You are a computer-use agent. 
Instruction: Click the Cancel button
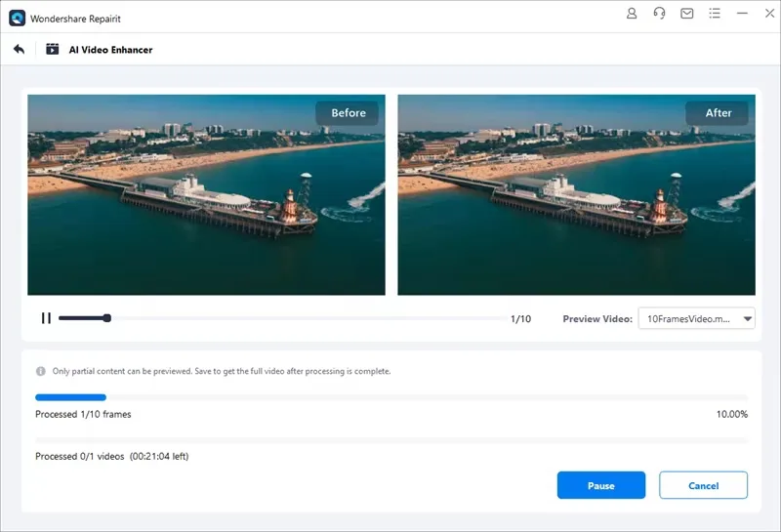pos(703,485)
